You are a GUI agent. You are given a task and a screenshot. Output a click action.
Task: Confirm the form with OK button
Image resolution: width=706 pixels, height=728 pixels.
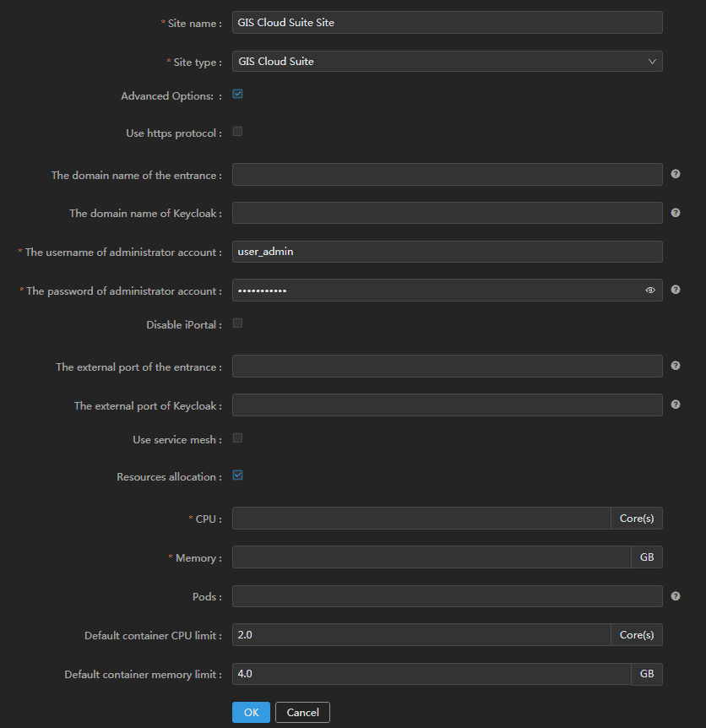tap(251, 712)
